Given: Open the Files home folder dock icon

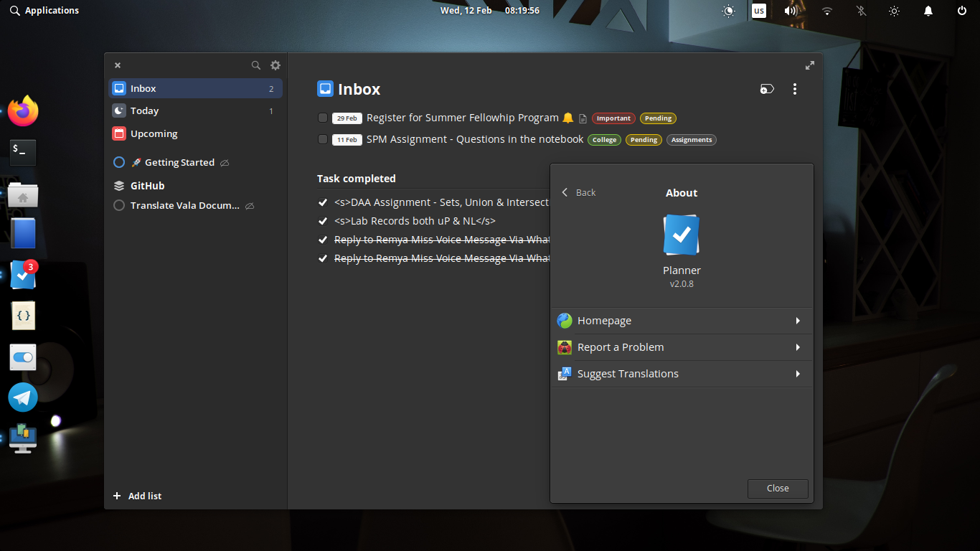Looking at the screenshot, I should [x=23, y=194].
